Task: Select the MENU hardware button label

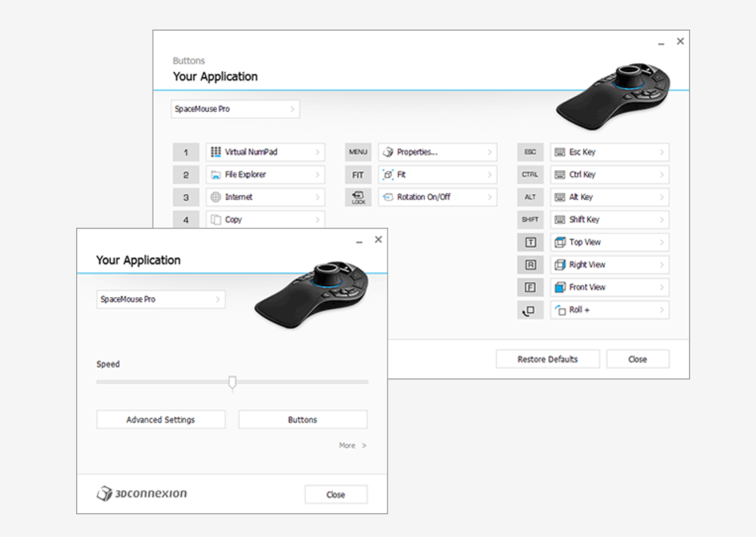Action: coord(358,152)
